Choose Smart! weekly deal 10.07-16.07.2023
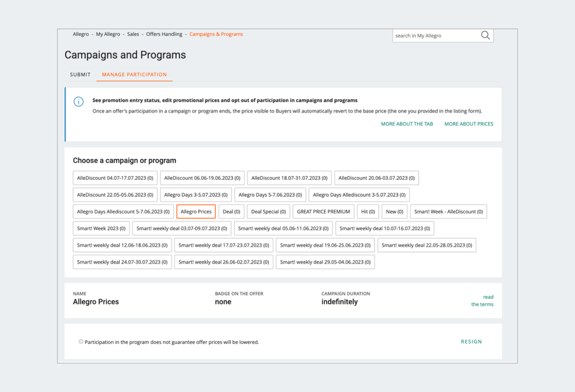The image size is (575, 392). click(385, 228)
